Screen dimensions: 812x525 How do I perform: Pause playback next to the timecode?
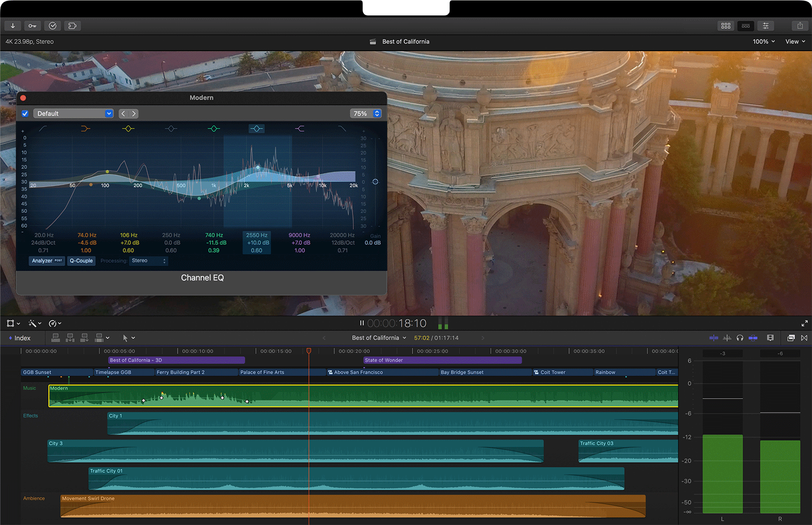pos(362,323)
